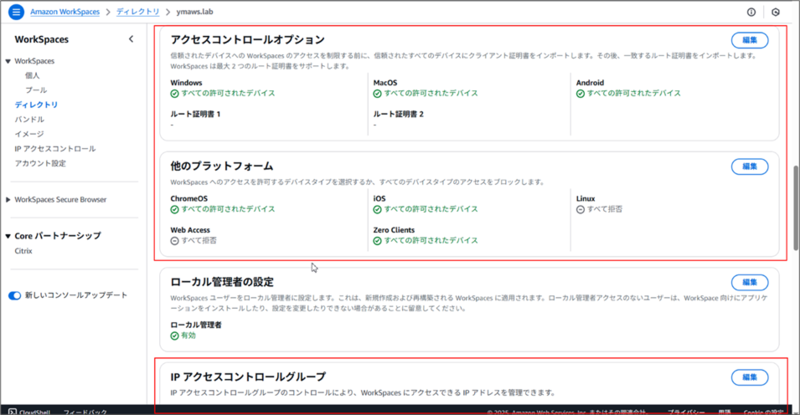Image resolution: width=800 pixels, height=415 pixels.
Task: Go to Amazon WorkSpaces breadcrumb link
Action: (x=65, y=12)
